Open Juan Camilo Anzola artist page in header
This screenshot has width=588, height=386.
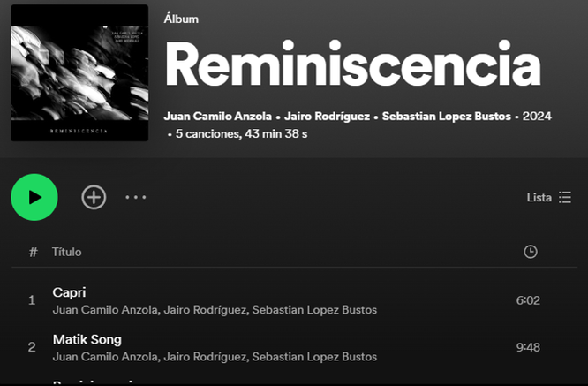[217, 117]
